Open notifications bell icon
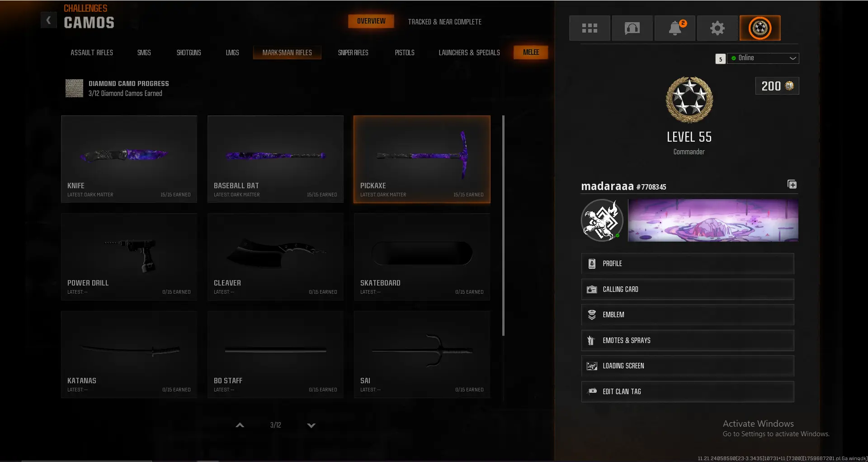This screenshot has width=868, height=462. (x=675, y=28)
